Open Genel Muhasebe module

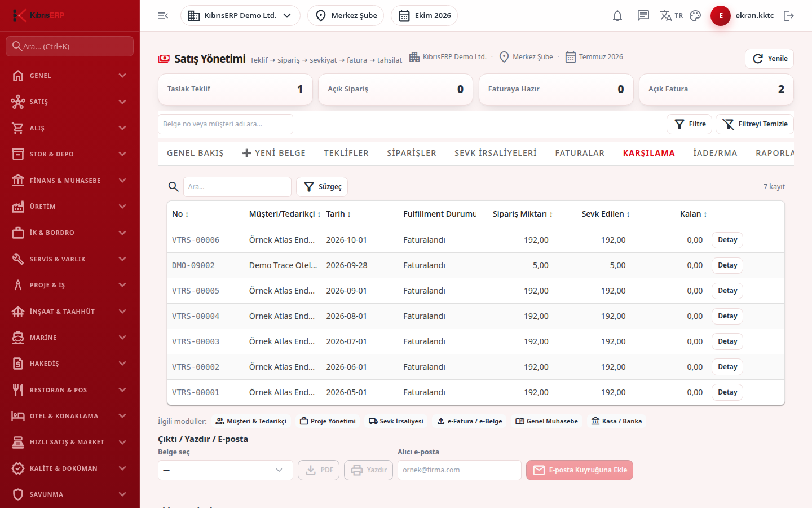pos(546,421)
